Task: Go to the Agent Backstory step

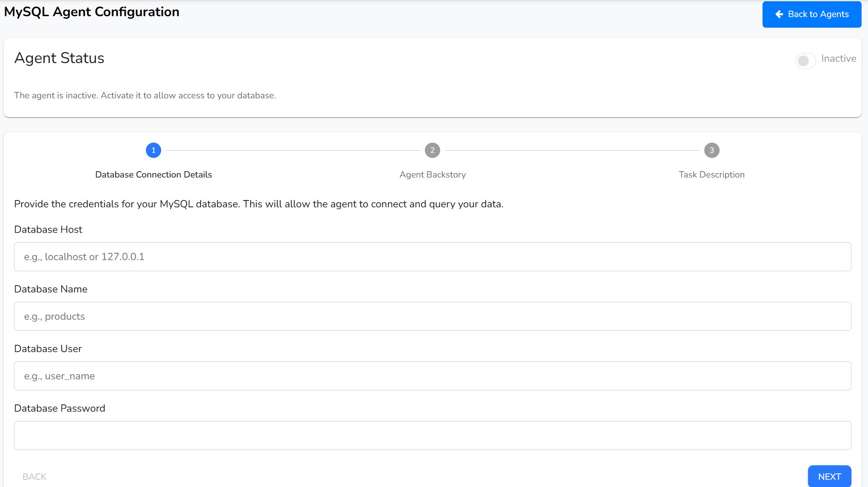Action: tap(433, 175)
